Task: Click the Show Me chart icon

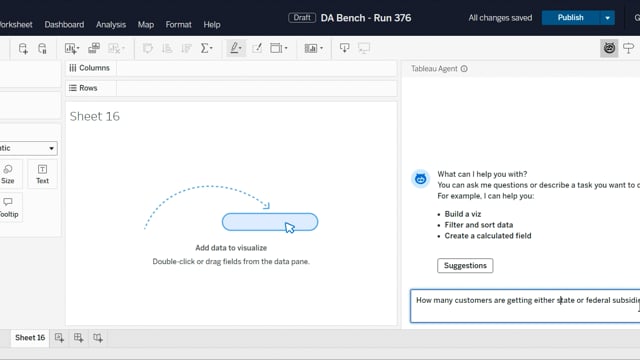Action: click(311, 49)
